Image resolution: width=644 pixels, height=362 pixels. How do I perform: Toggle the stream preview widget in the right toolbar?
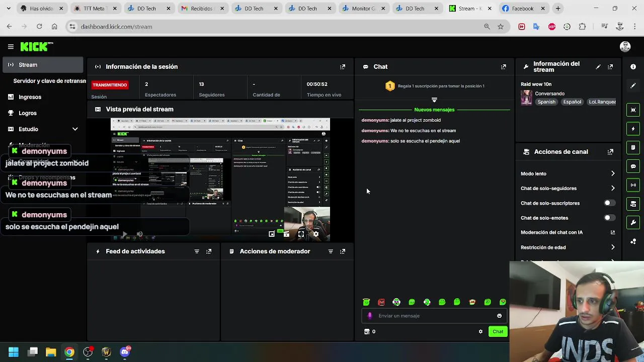[x=633, y=110]
